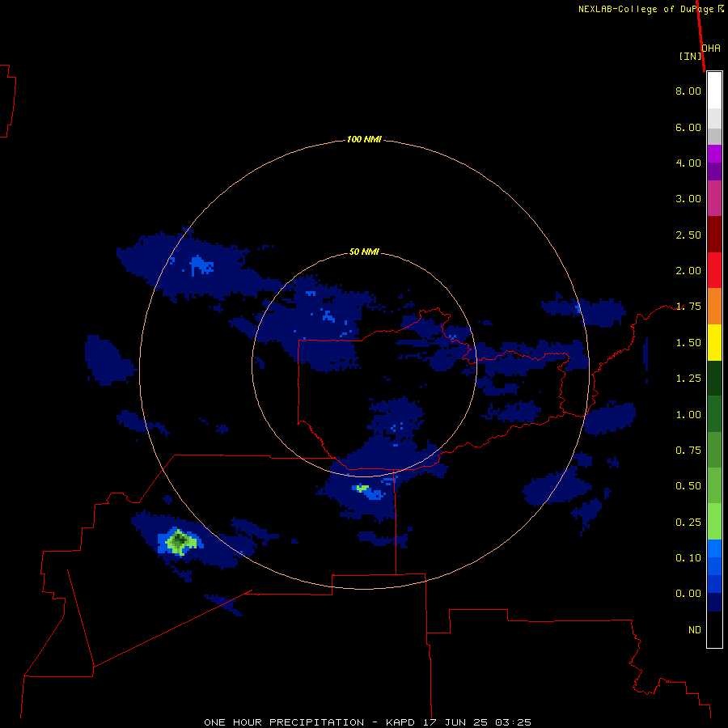Click the 0.10 legend value
Viewport: 728px width, 728px height.
(x=688, y=558)
